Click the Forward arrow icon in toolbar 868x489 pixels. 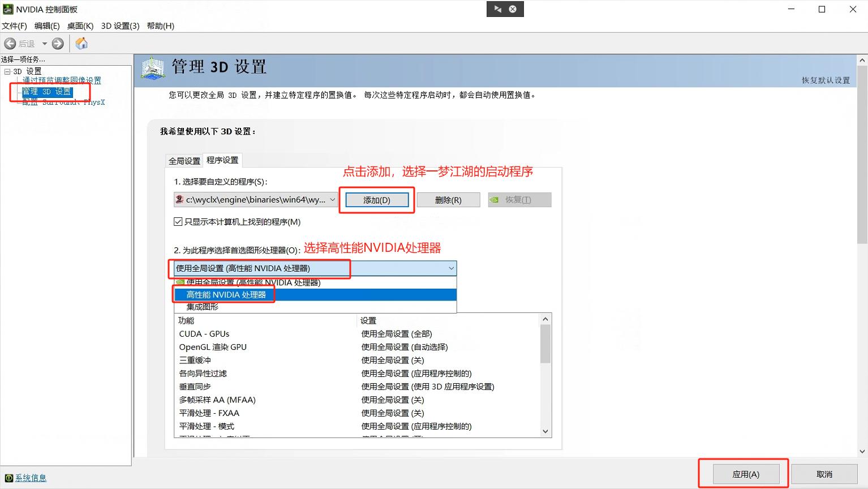(x=58, y=44)
